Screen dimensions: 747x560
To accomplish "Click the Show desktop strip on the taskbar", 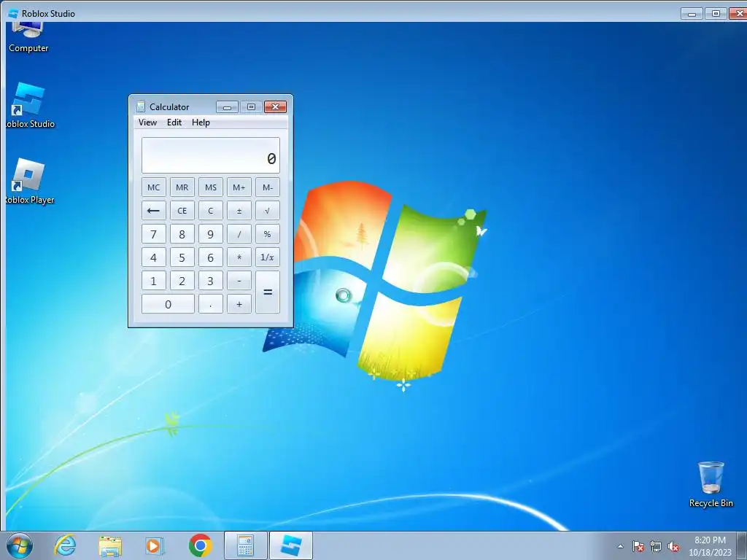I will 742,545.
